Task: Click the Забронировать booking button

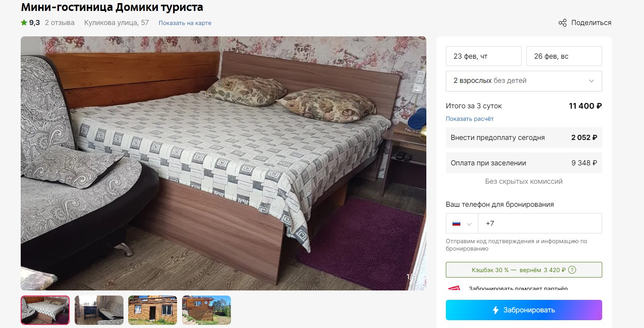Action: coord(524,310)
